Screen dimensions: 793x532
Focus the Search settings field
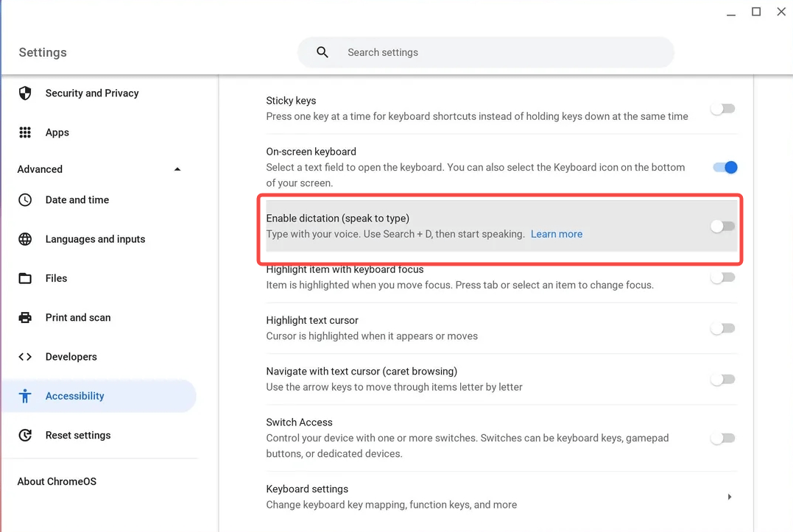pos(485,52)
